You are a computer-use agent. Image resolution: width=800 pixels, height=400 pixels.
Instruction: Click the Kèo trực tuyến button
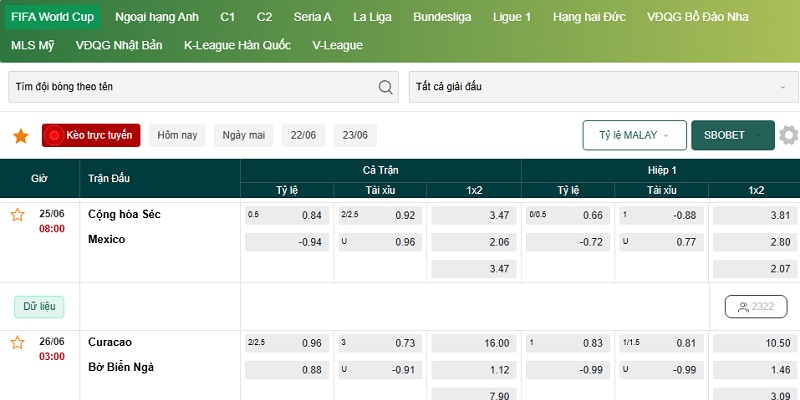click(x=91, y=135)
